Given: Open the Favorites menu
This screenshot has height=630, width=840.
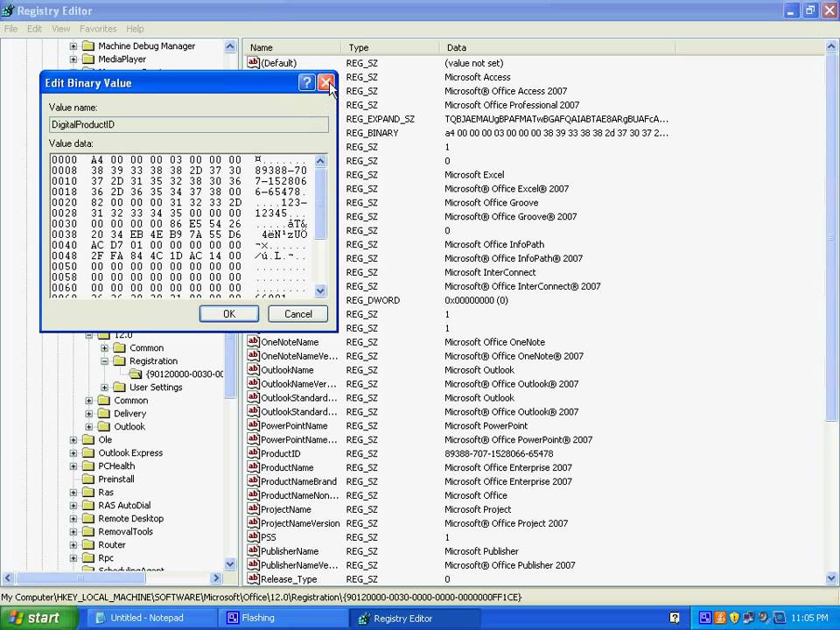Looking at the screenshot, I should click(98, 29).
